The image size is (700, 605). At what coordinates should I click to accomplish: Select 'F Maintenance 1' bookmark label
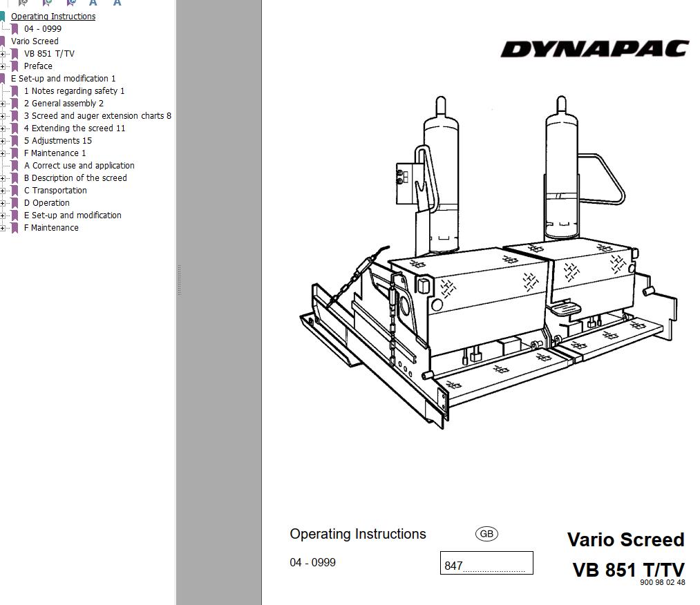click(55, 153)
